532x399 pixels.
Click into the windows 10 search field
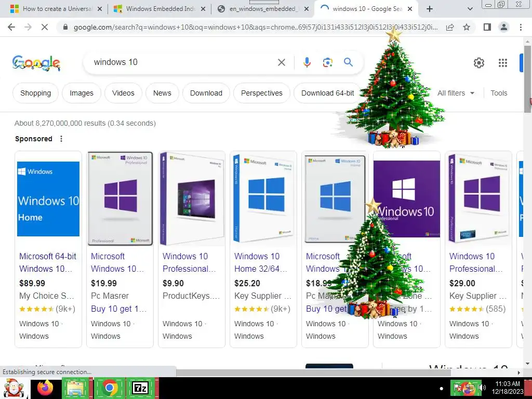click(183, 62)
